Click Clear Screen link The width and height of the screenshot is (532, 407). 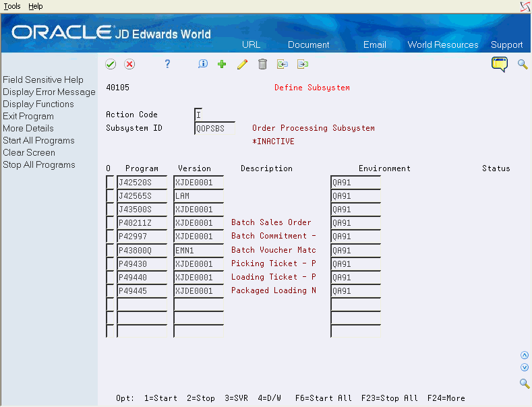(x=29, y=152)
